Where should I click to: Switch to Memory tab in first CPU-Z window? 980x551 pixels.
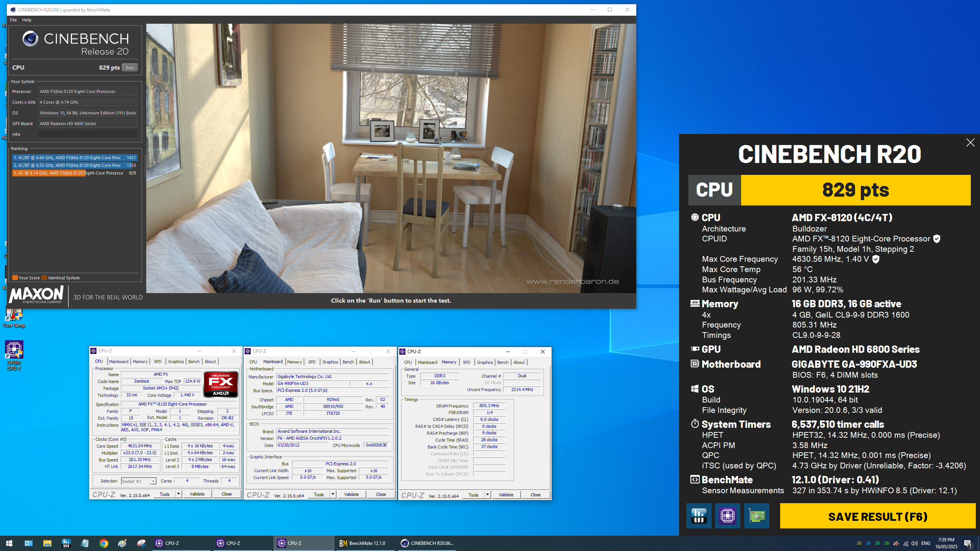pos(140,362)
